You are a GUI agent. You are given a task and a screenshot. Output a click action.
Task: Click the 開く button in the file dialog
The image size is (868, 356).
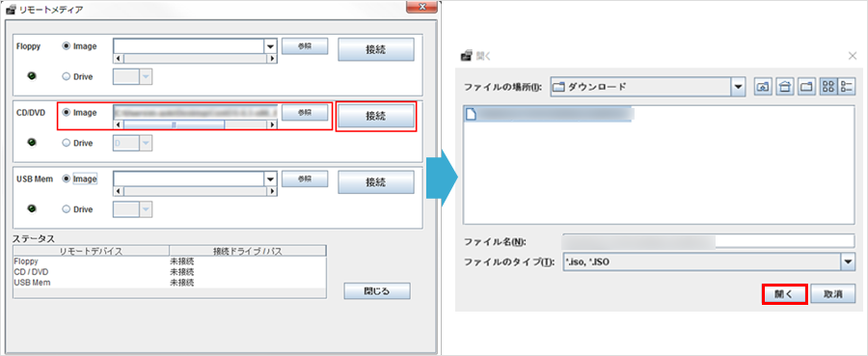point(784,294)
